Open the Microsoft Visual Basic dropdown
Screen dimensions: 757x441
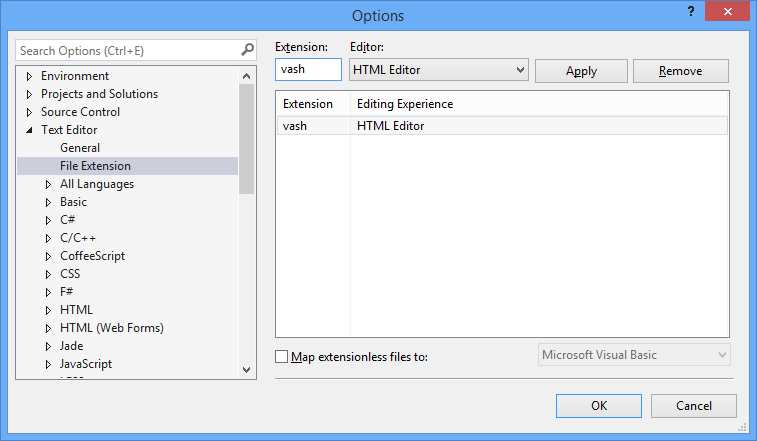(x=634, y=355)
